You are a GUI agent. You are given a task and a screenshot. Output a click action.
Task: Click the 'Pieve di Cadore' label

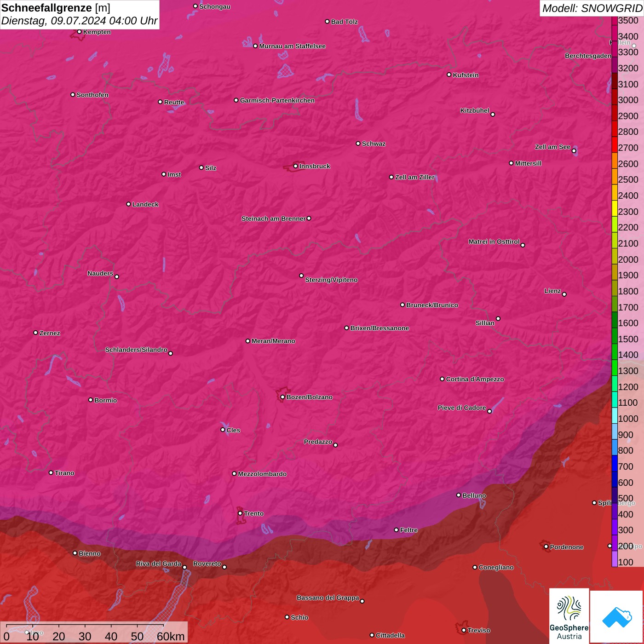[462, 408]
